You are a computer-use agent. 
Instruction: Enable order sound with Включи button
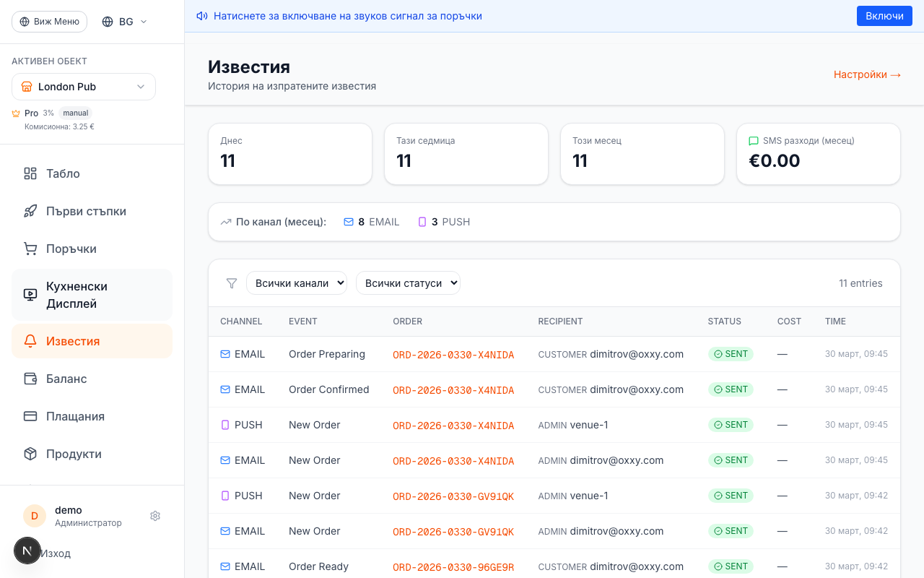click(x=884, y=16)
